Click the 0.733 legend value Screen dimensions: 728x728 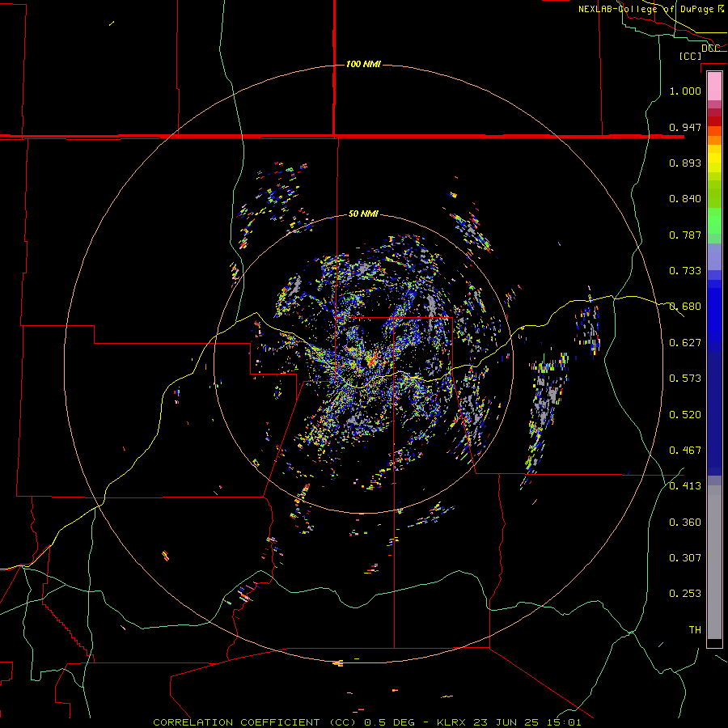[x=685, y=270]
